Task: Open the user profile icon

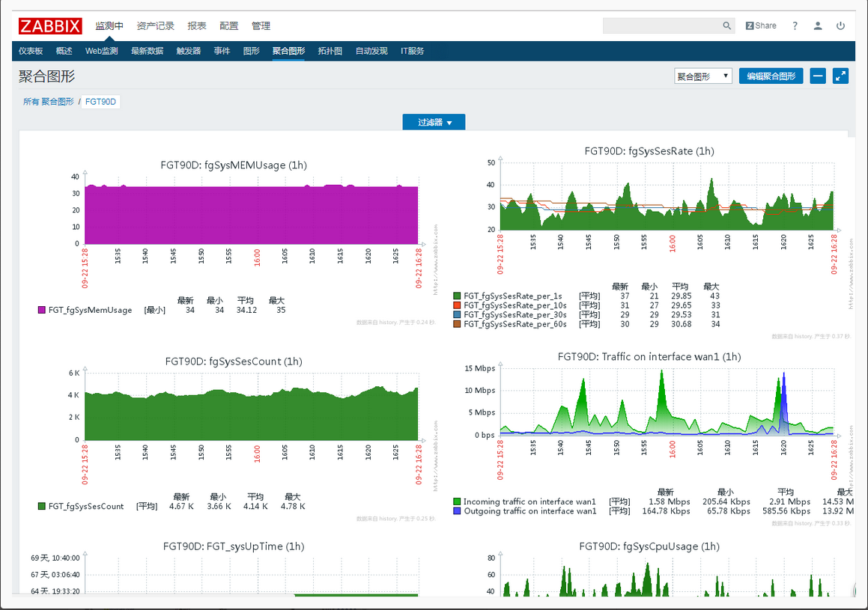Action: click(818, 25)
